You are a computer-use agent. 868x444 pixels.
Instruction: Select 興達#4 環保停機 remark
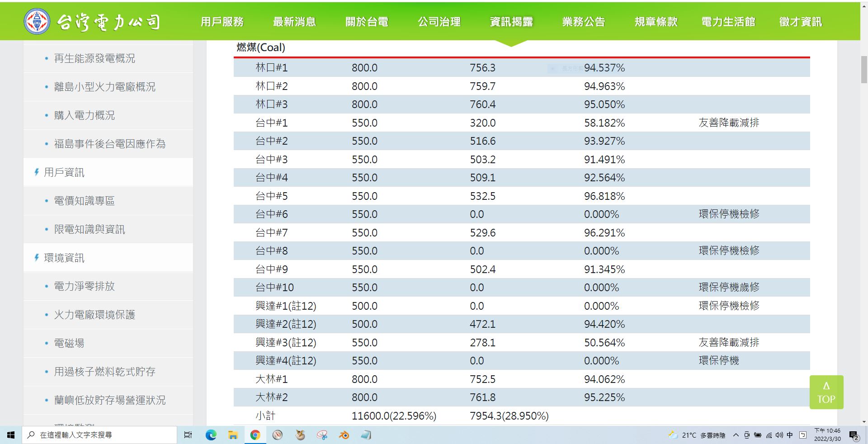point(719,360)
